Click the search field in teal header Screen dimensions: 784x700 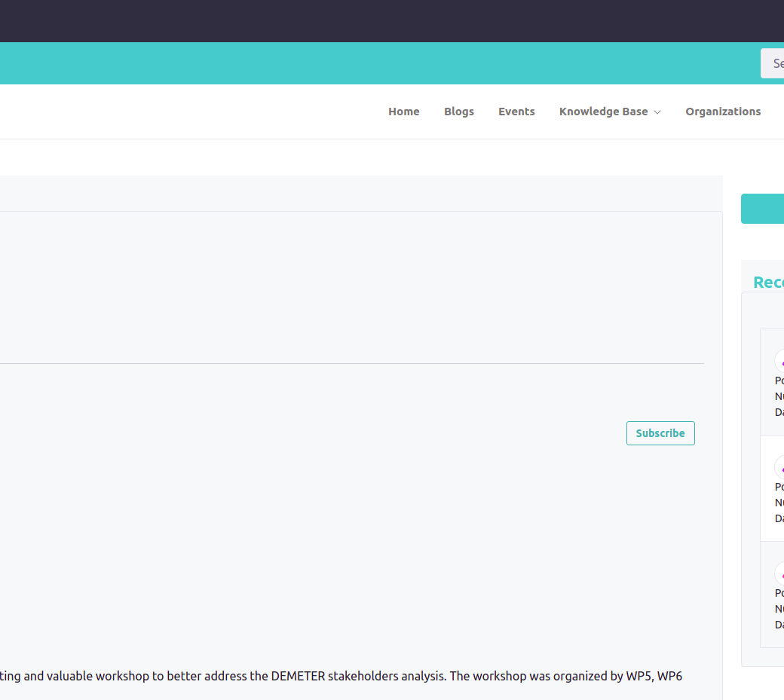coord(773,63)
